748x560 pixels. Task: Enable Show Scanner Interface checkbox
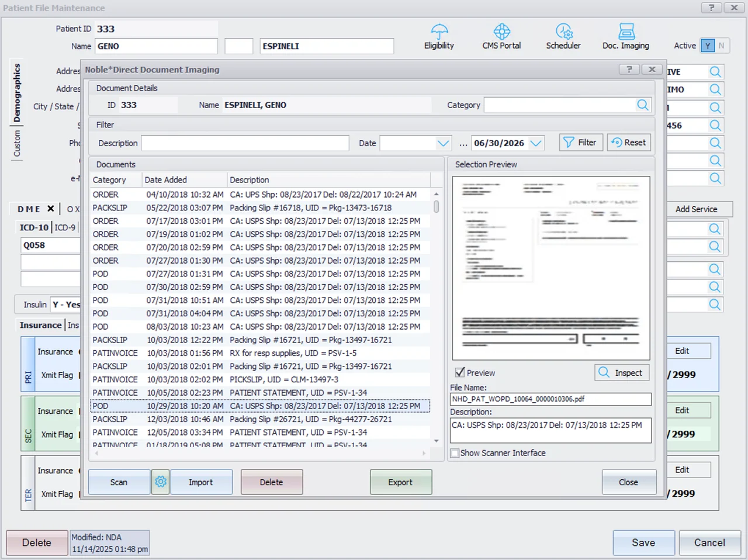coord(455,453)
